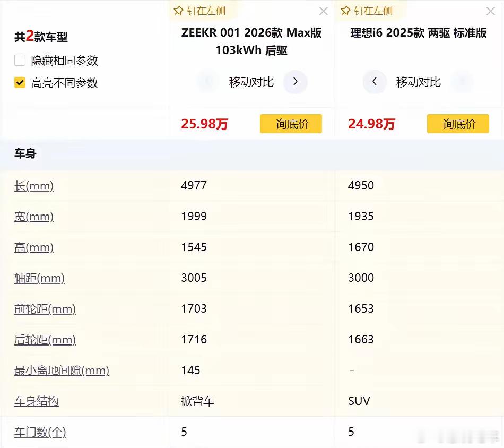Select the 车身 section header
The width and height of the screenshot is (504, 448).
25,153
